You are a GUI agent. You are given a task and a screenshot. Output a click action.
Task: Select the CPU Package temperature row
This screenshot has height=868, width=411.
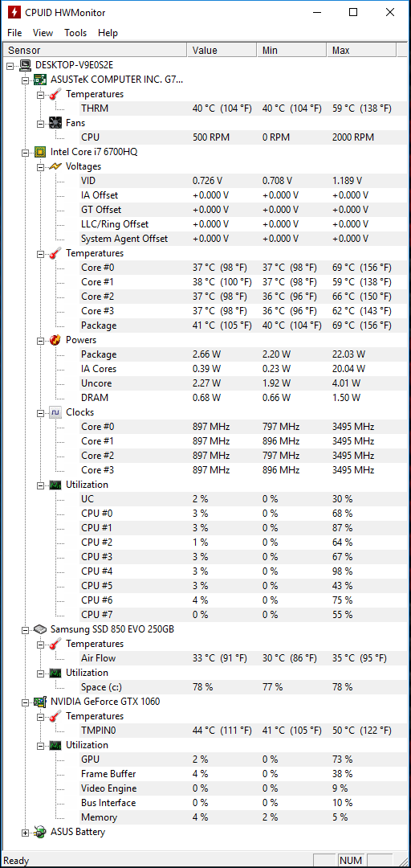point(236,325)
